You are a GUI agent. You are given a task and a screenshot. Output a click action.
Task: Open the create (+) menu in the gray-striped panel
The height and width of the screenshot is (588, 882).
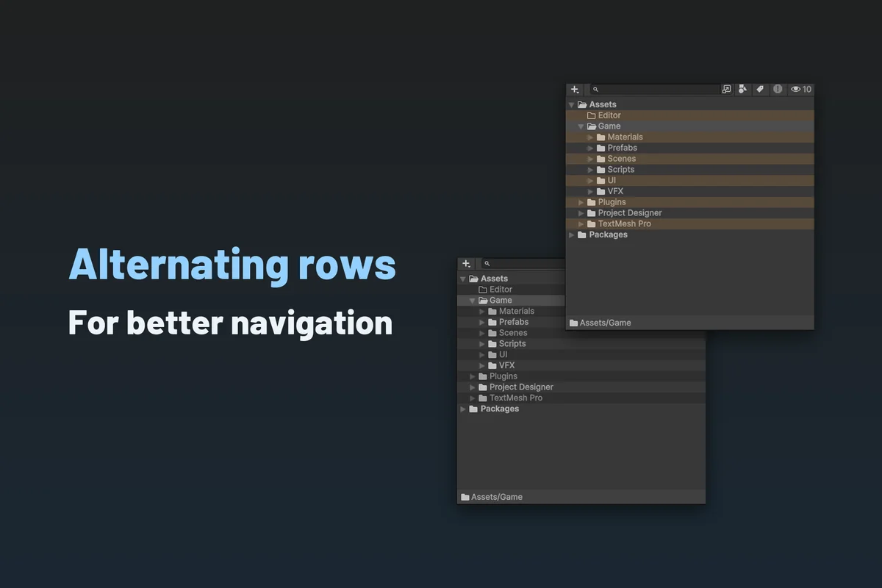point(466,264)
